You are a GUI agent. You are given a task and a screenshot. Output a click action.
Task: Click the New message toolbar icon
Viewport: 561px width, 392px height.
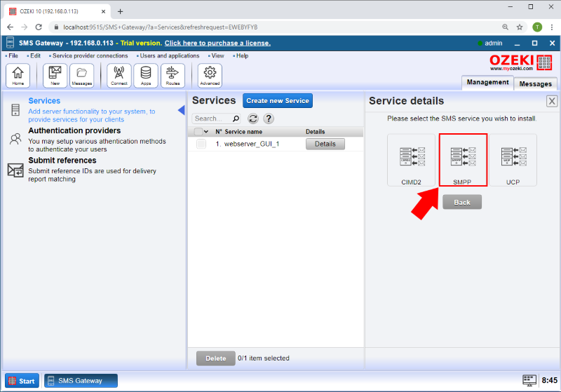[x=55, y=76]
